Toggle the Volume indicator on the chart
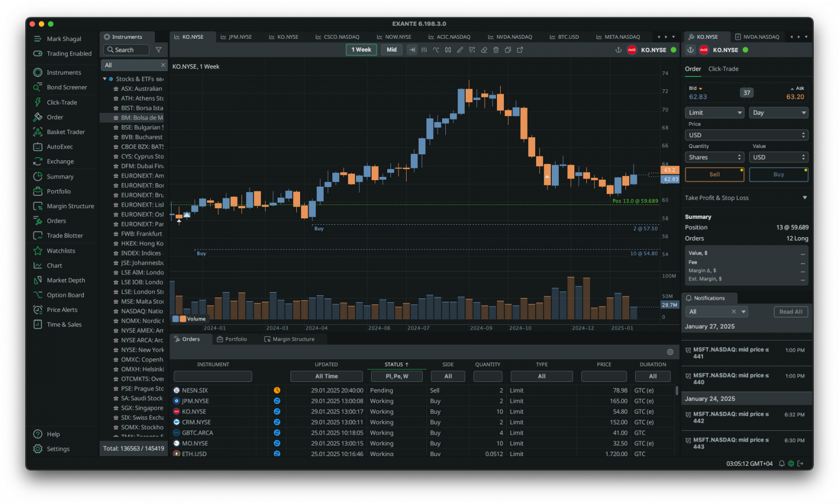Screen dimensions: 839x504 pos(189,319)
